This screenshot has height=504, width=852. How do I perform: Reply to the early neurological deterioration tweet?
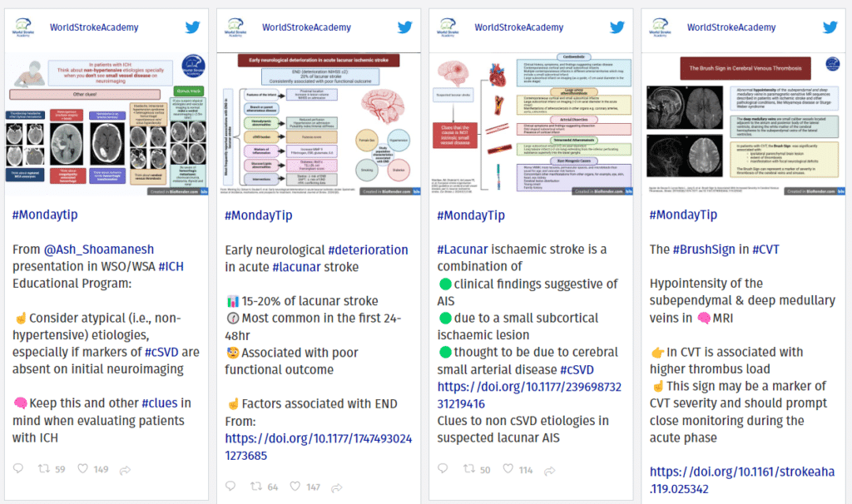[230, 487]
